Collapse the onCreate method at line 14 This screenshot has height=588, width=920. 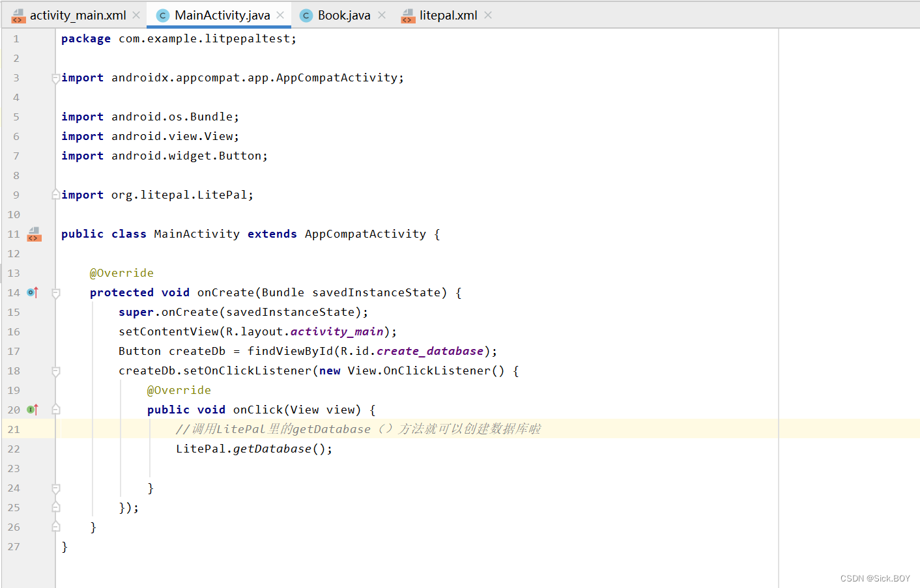point(56,293)
